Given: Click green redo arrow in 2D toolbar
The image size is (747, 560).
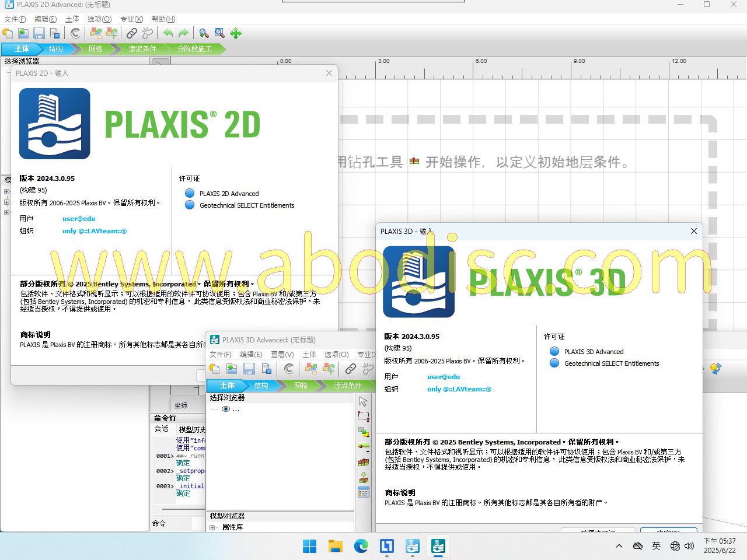Looking at the screenshot, I should [183, 33].
